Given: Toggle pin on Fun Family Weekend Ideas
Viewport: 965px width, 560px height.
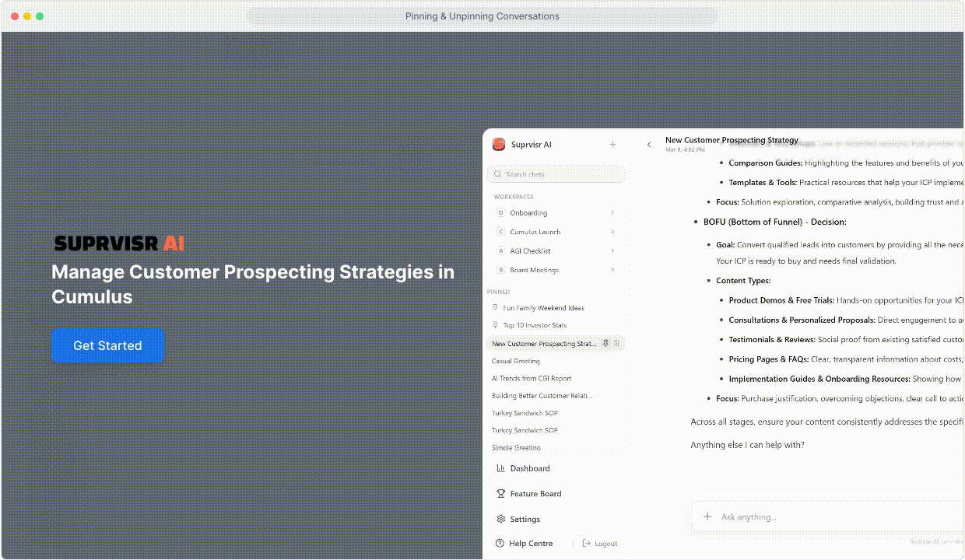Looking at the screenshot, I should pyautogui.click(x=496, y=308).
